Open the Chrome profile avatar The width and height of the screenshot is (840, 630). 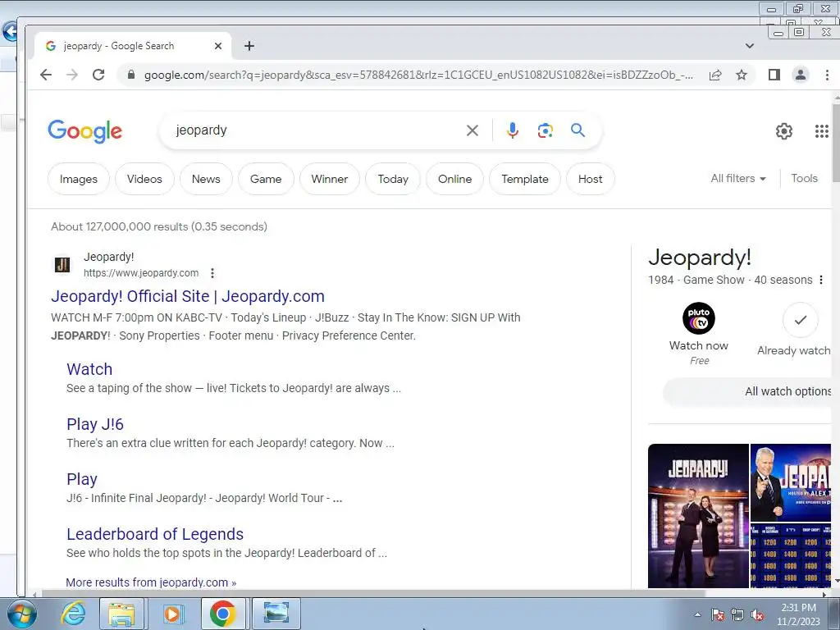[x=801, y=75]
